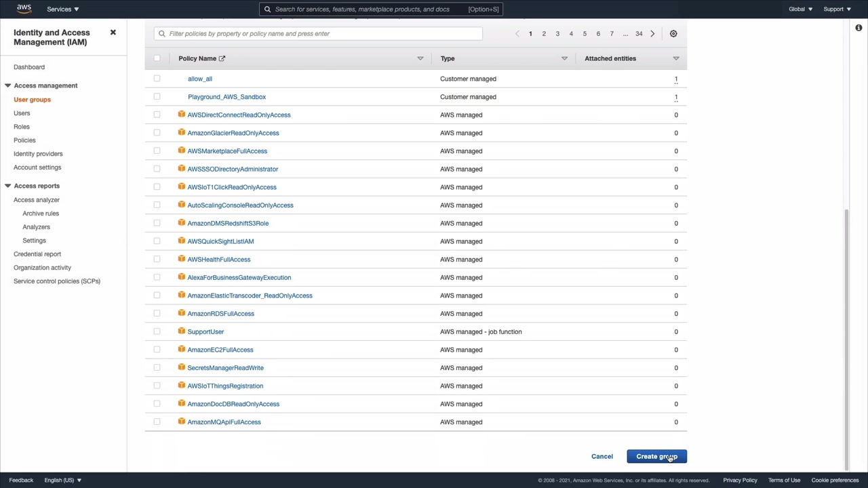Tick the select-all policies header checkbox
868x488 pixels.
[157, 58]
